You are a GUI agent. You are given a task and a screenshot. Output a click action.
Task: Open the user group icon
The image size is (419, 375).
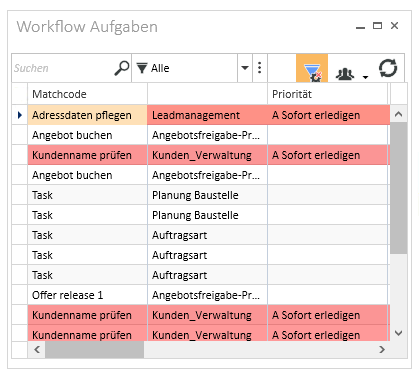345,74
